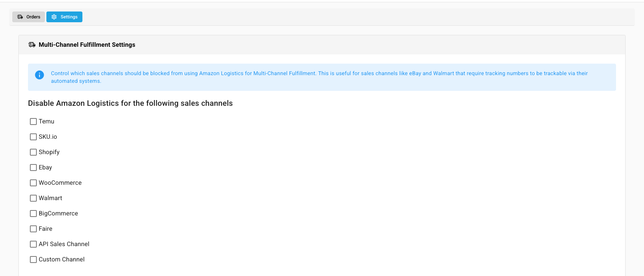Image resolution: width=644 pixels, height=276 pixels.
Task: Check the Walmart checkbox
Action: point(33,198)
